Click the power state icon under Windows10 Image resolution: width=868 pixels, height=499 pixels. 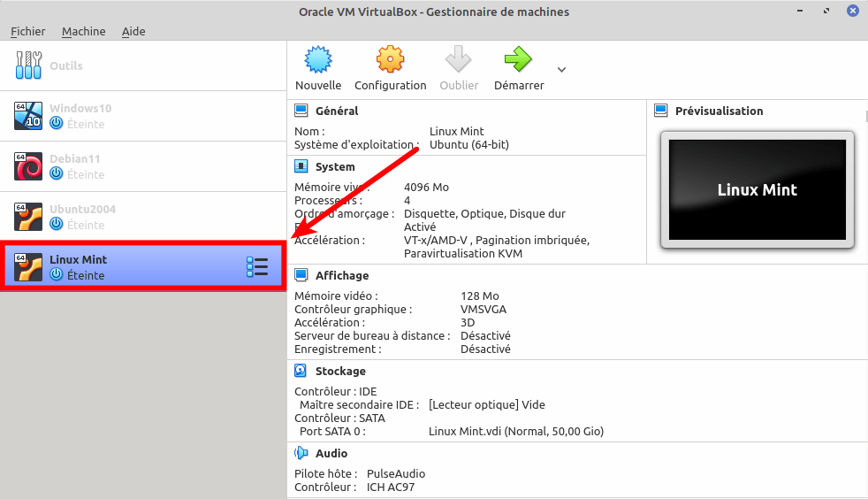pos(57,123)
